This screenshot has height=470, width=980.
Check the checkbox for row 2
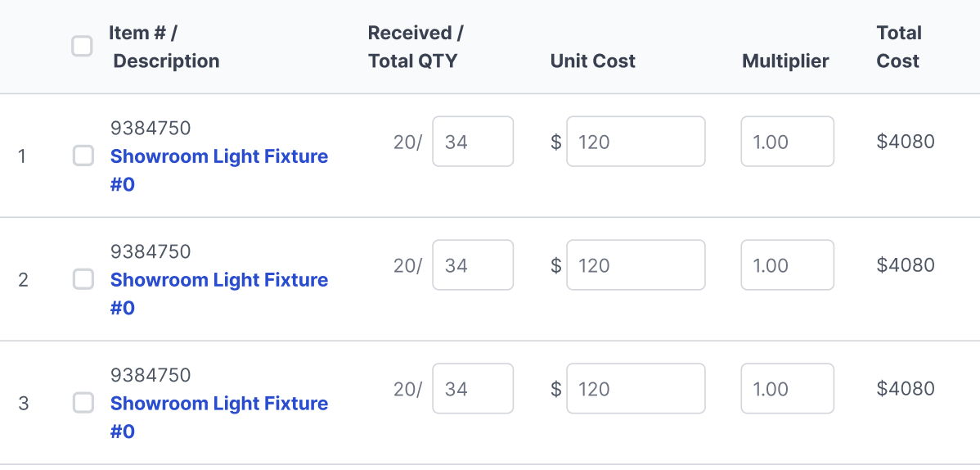coord(83,279)
